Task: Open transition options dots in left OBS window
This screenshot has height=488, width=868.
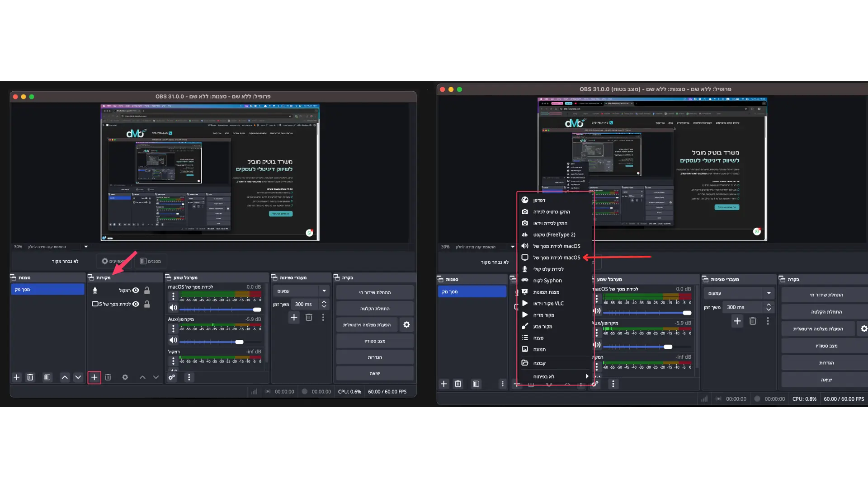Action: click(323, 318)
